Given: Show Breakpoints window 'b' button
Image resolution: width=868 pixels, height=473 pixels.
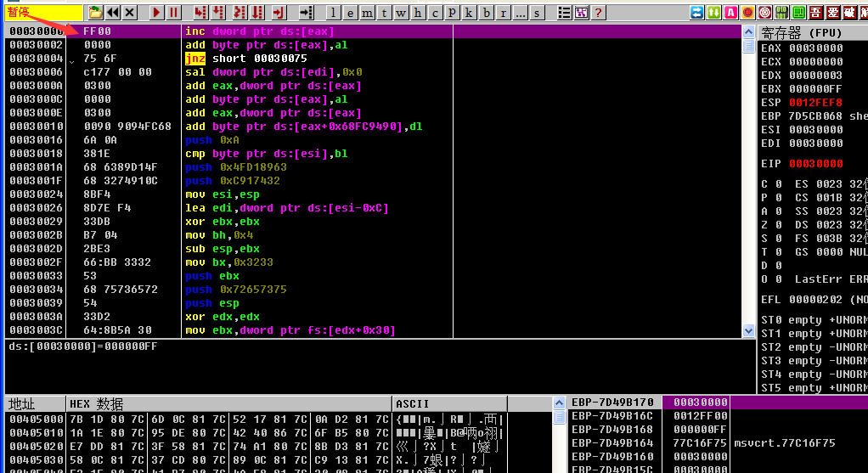Looking at the screenshot, I should click(486, 13).
